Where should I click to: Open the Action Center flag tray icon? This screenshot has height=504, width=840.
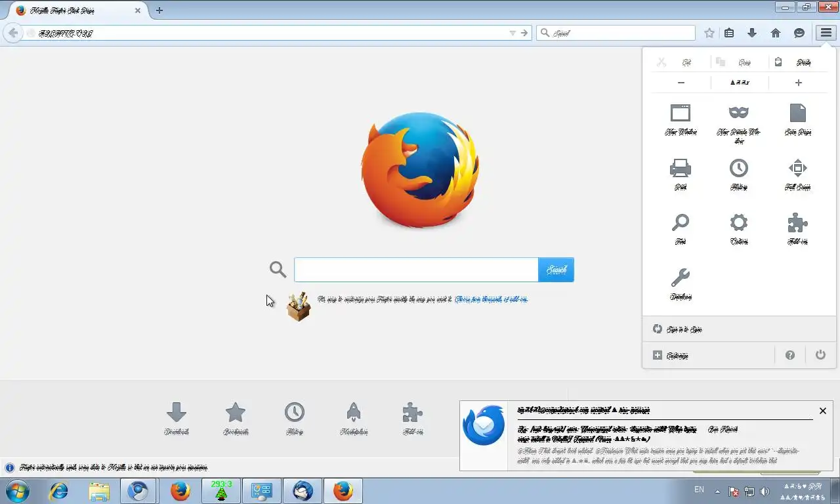(734, 492)
